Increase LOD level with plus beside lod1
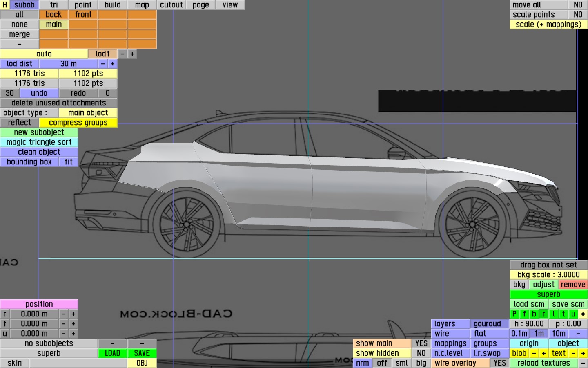This screenshot has height=368, width=588. pos(132,54)
